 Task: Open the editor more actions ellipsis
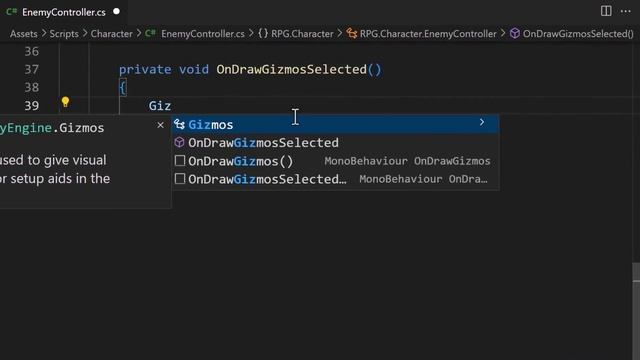pos(625,11)
